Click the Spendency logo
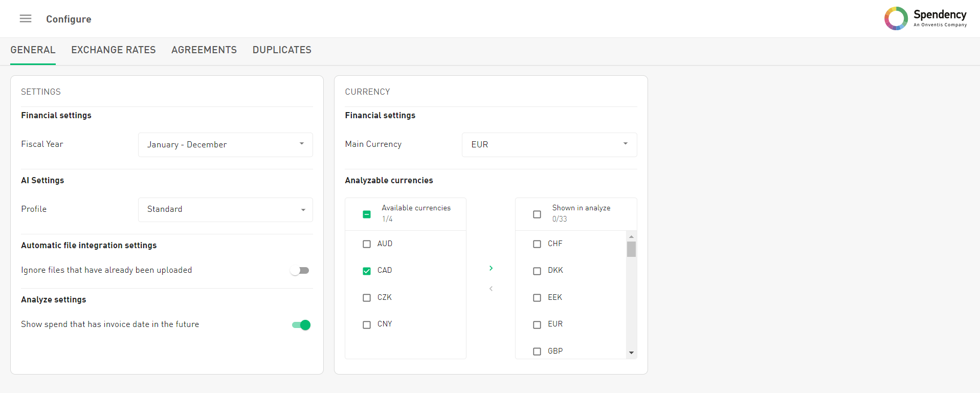Screen dimensions: 980x393 click(925, 18)
